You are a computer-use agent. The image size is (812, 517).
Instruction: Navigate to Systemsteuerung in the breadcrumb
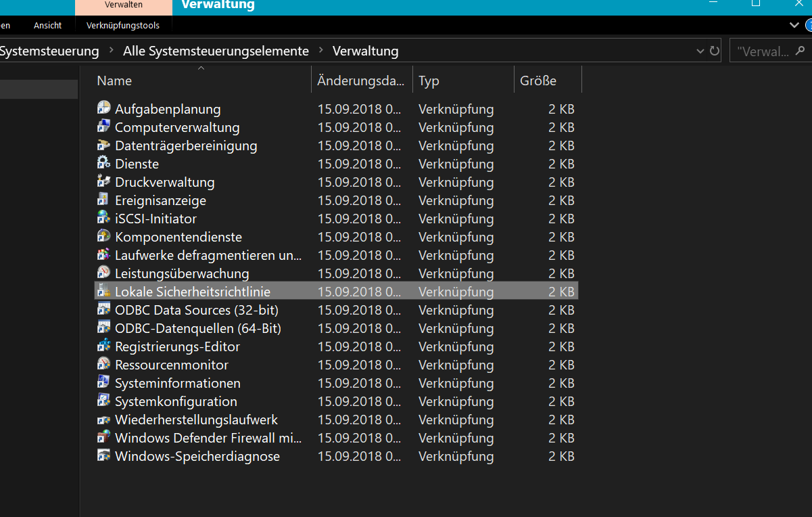49,51
